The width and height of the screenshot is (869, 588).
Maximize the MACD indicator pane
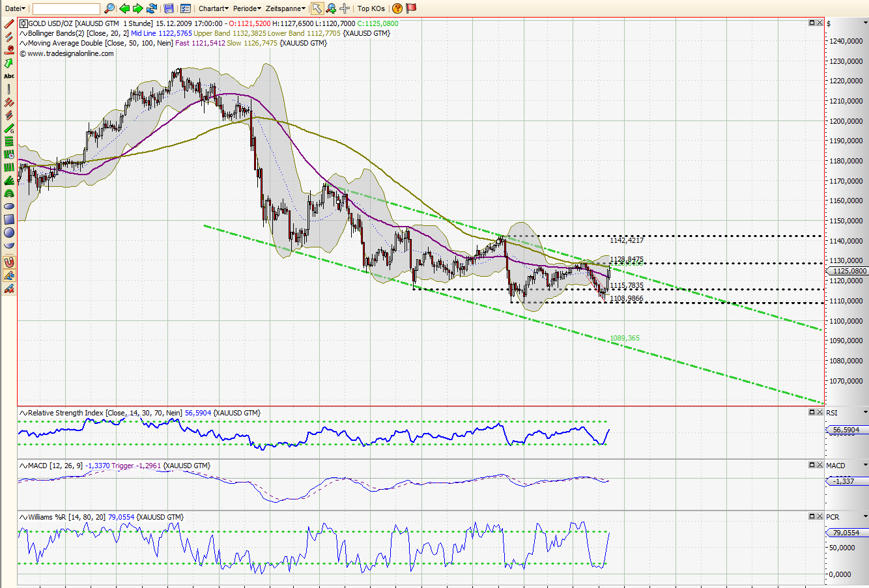click(812, 465)
